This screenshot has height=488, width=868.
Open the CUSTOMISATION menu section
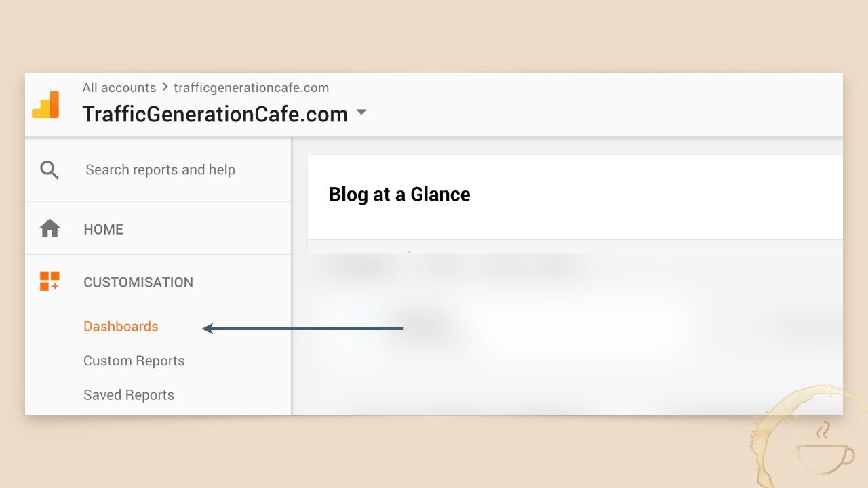tap(138, 282)
